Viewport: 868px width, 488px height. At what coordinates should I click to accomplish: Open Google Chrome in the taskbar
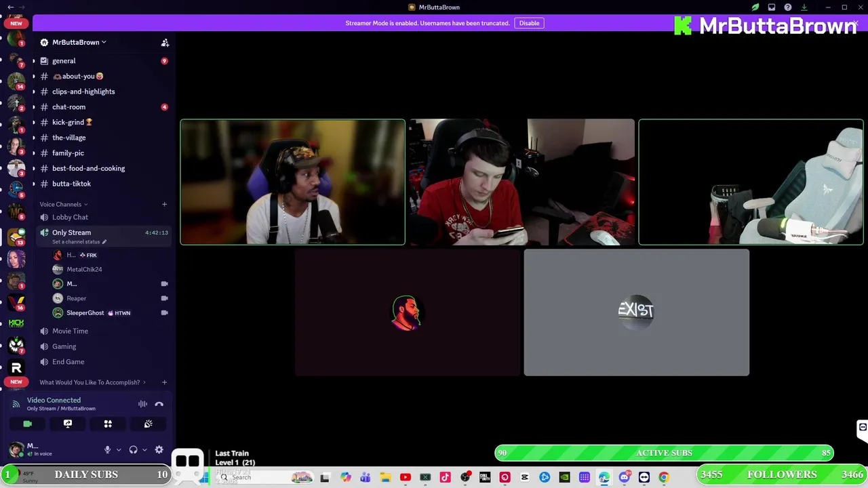click(x=664, y=478)
